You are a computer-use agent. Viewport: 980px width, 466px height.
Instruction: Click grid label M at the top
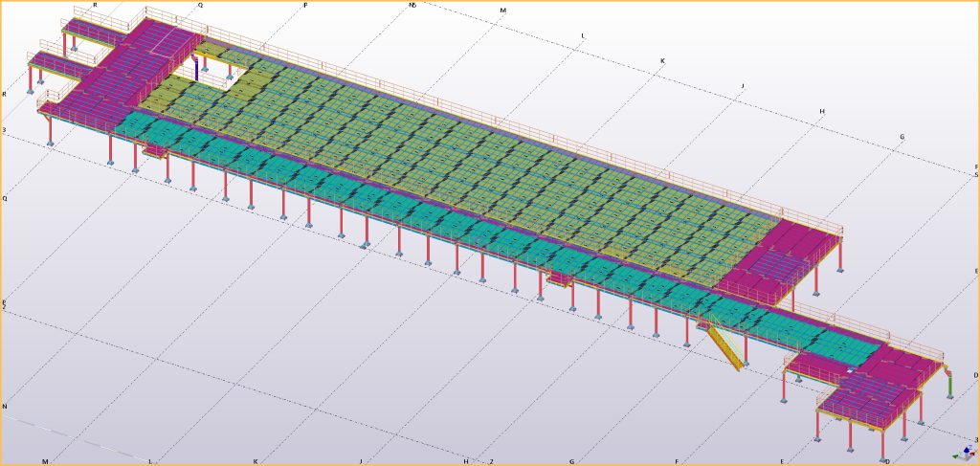click(502, 11)
